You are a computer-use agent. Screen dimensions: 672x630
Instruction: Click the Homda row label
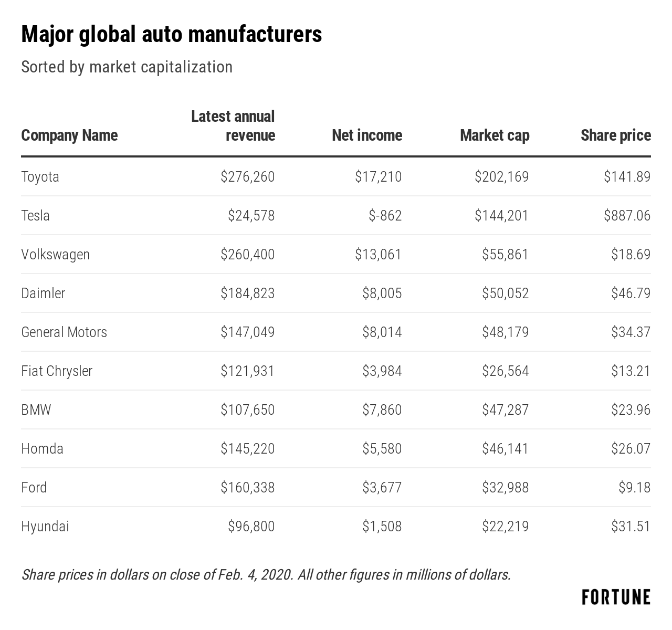(42, 449)
